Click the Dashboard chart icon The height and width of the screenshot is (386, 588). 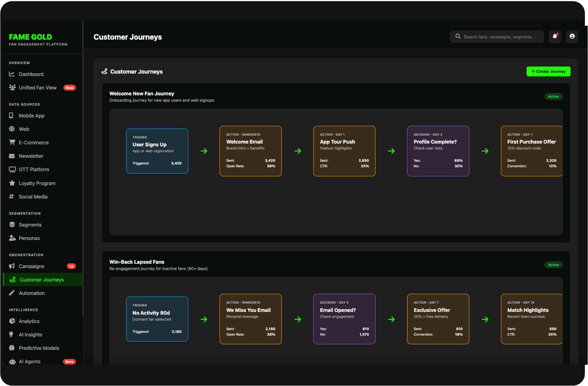click(x=12, y=74)
